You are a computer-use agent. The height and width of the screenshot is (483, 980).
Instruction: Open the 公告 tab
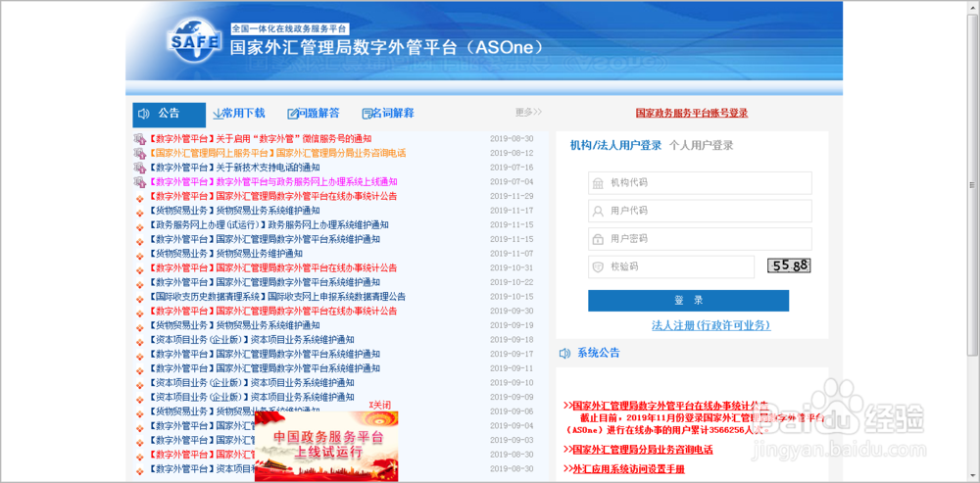point(169,115)
